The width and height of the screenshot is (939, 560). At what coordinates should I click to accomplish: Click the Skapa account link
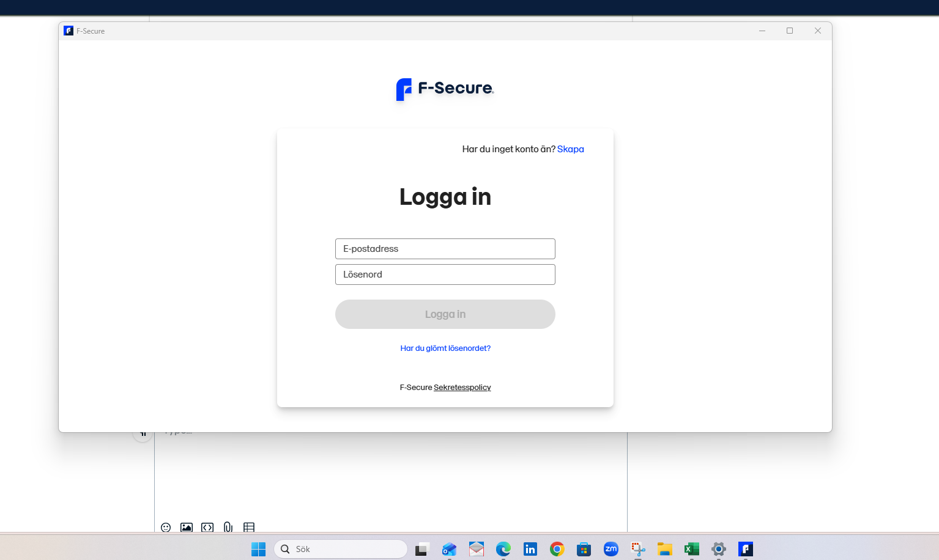point(570,149)
